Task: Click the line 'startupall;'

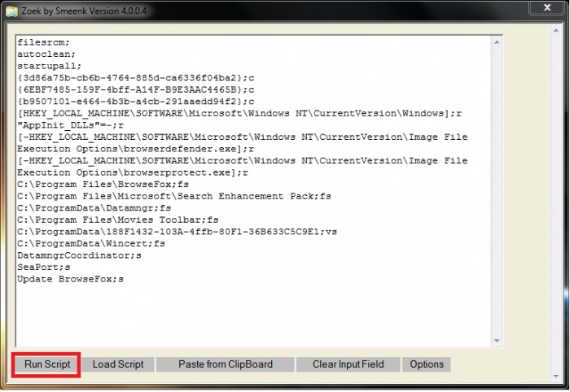Action: click(x=49, y=66)
